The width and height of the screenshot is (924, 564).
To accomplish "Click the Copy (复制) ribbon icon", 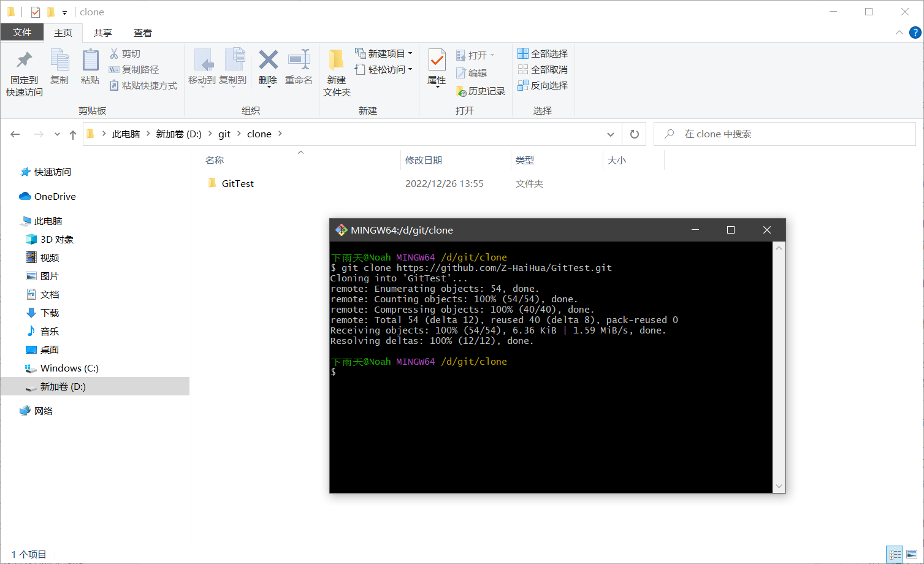I will (59, 60).
